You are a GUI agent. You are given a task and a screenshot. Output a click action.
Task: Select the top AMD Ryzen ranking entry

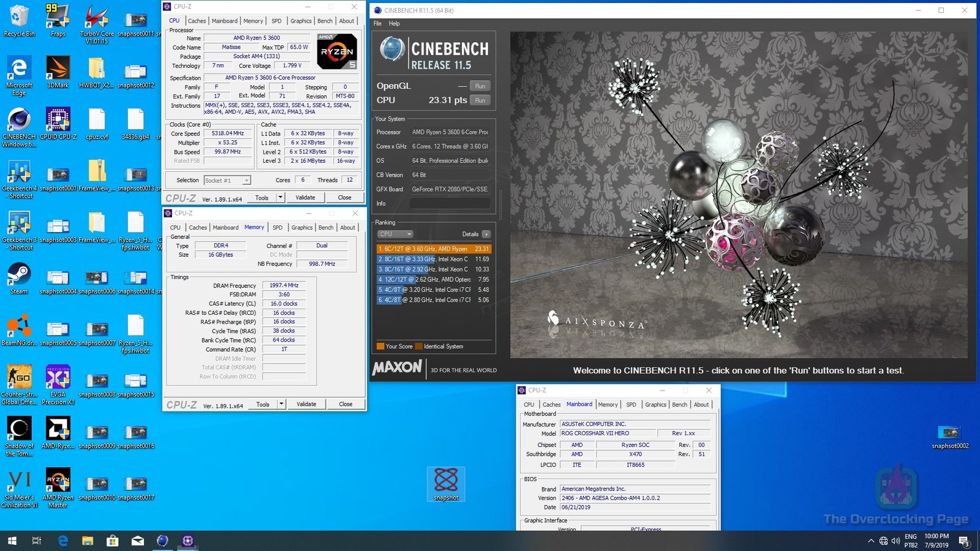click(432, 249)
